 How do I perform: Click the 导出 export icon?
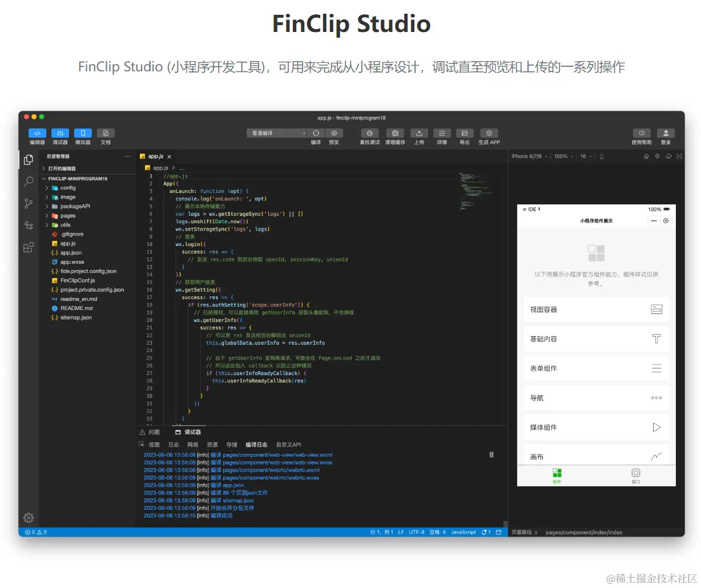click(465, 133)
